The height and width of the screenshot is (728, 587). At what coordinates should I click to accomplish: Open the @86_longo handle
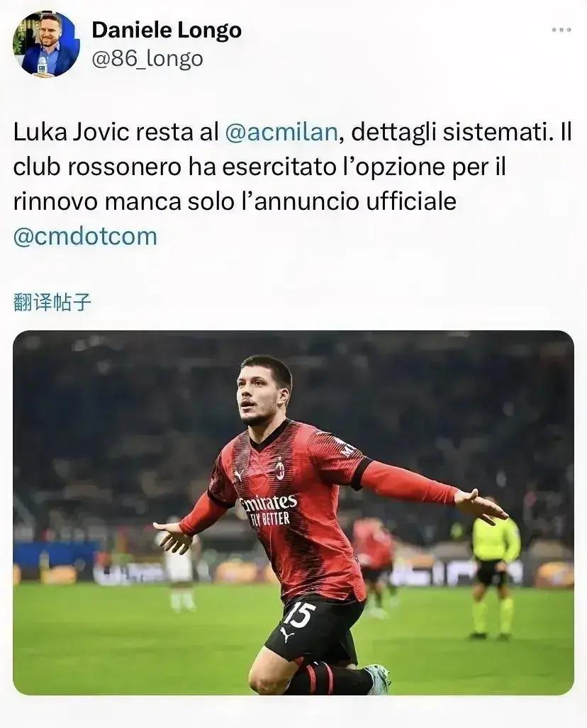click(x=147, y=59)
